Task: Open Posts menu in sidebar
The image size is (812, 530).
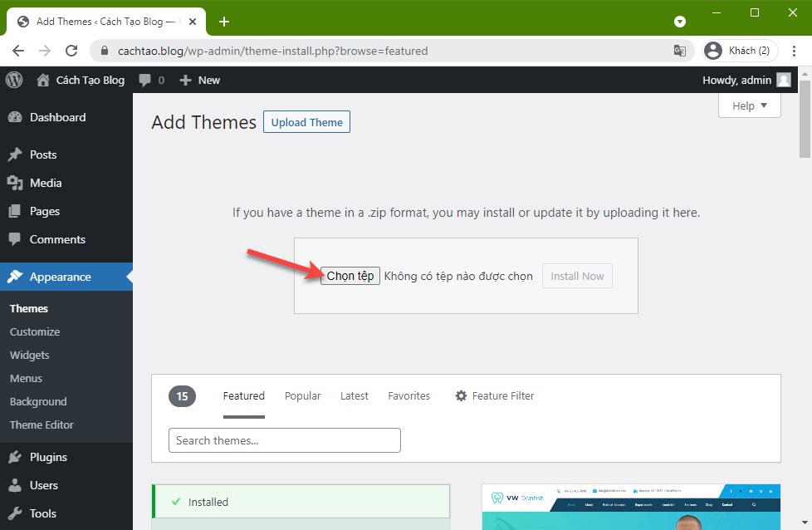Action: pyautogui.click(x=66, y=155)
